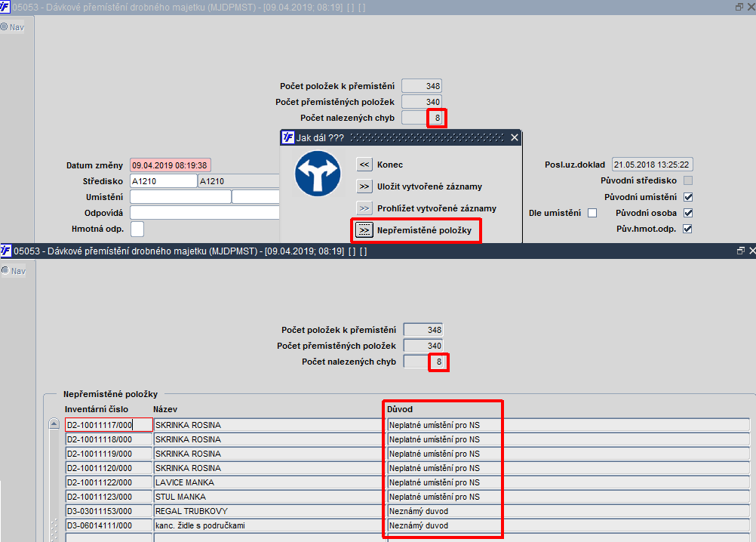
Task: Click the Inventární číslo column header
Action: (97, 409)
